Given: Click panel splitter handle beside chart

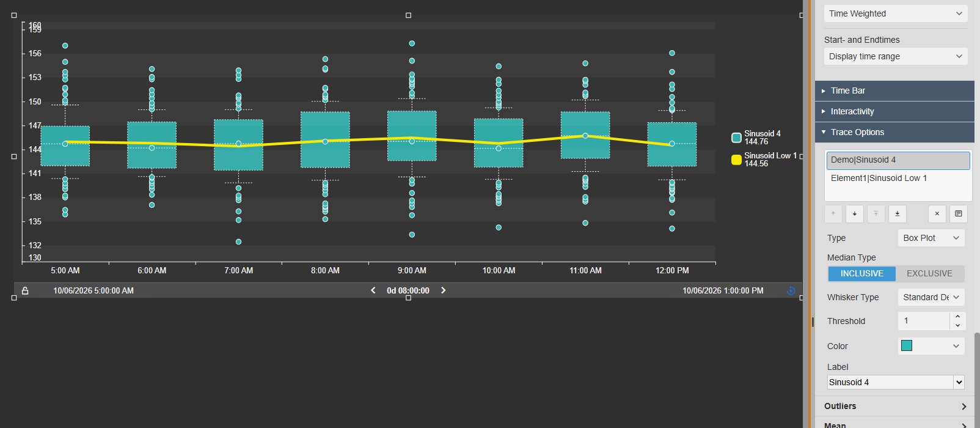Looking at the screenshot, I should tap(813, 322).
